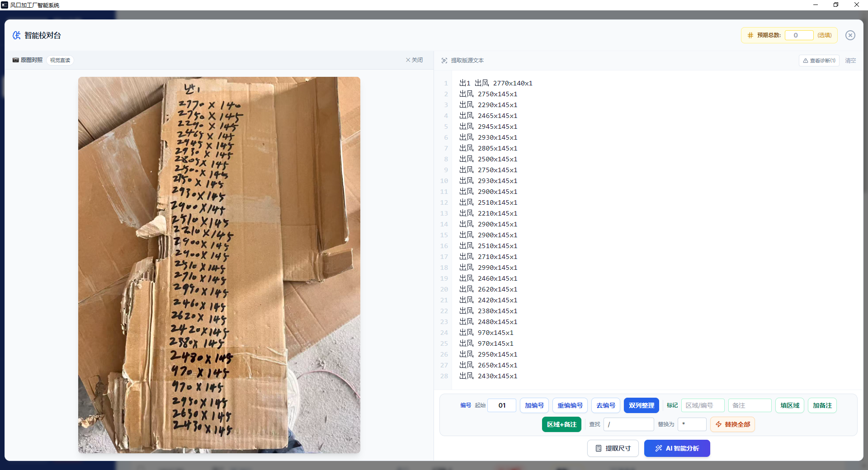868x470 pixels.
Task: Click line 5 text 出风 2945x145x1
Action: click(488, 127)
